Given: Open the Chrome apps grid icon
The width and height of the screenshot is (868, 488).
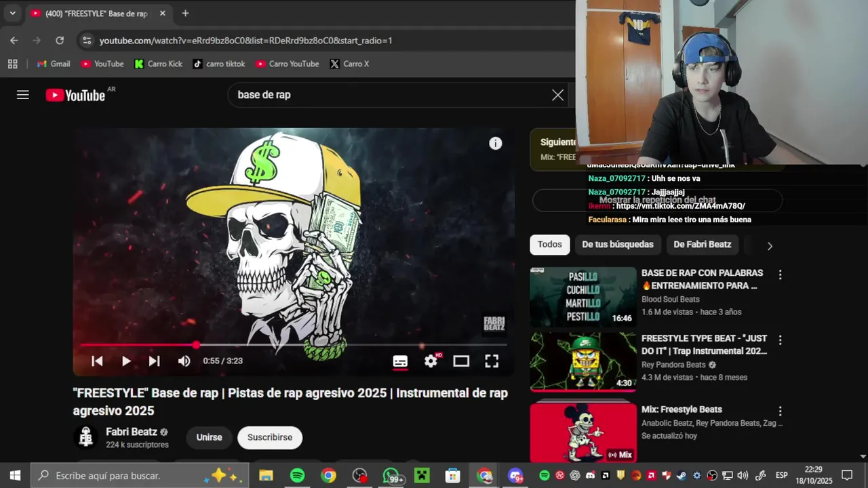Looking at the screenshot, I should [x=12, y=64].
